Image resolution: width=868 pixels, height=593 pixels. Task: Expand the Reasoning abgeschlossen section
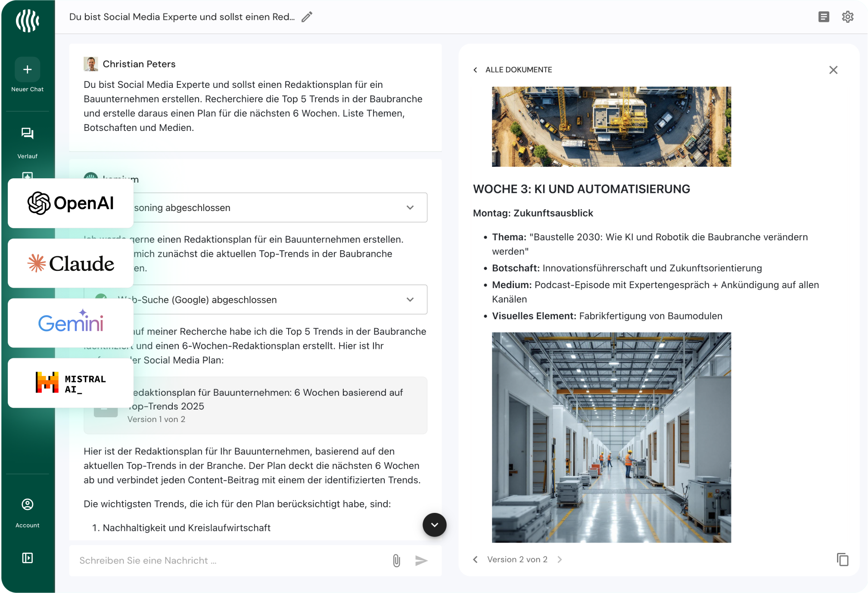coord(410,208)
